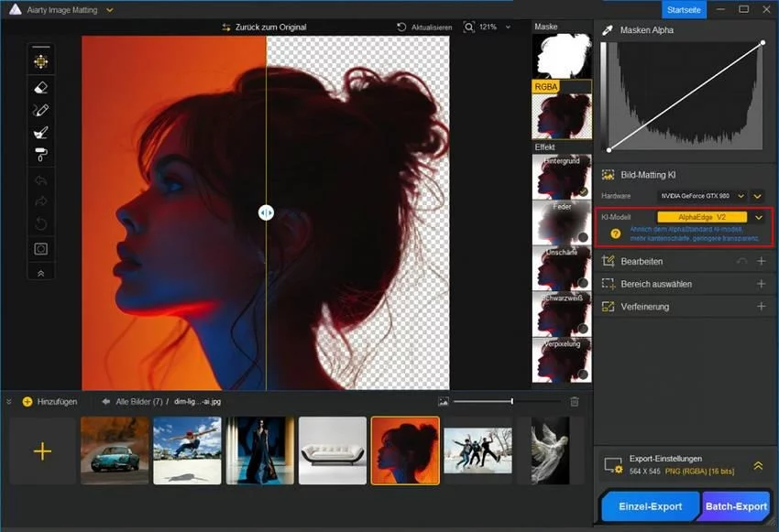Activate the move/pan tool
The height and width of the screenshot is (532, 779).
[x=41, y=62]
